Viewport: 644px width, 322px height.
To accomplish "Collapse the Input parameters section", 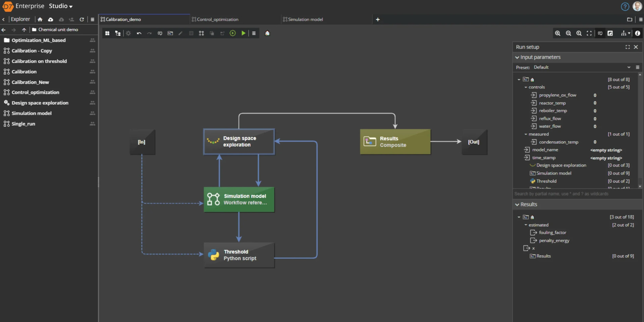I will pos(517,57).
